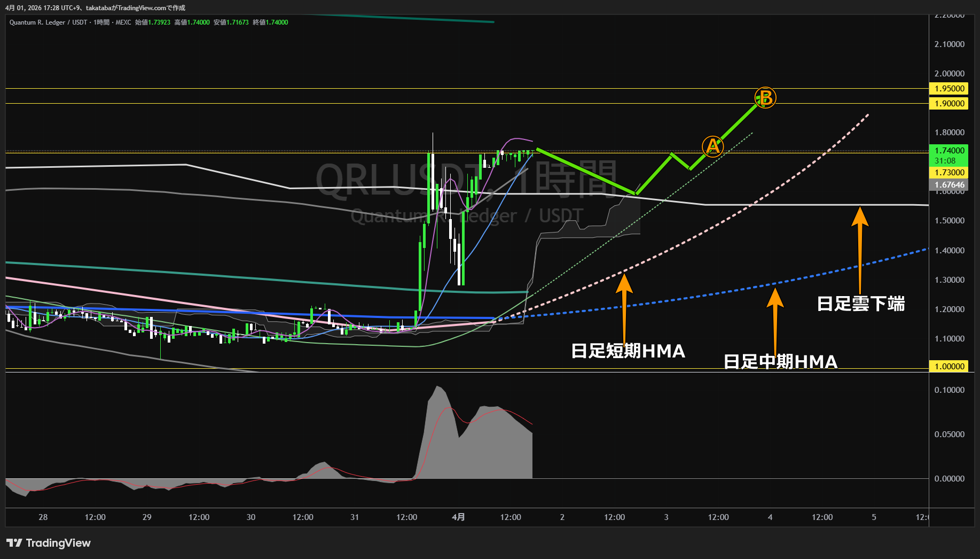
Task: Select the 1.90000 yellow price label
Action: 949,104
